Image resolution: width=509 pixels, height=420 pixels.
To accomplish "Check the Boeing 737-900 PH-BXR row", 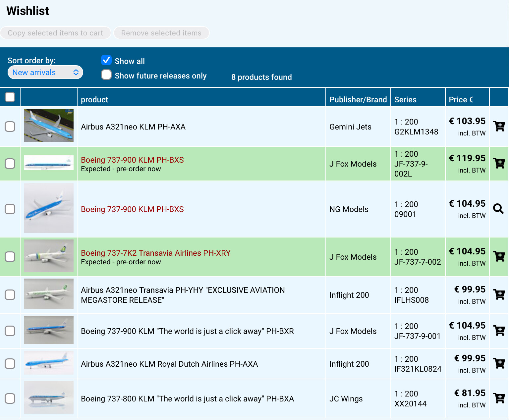I will [x=10, y=331].
